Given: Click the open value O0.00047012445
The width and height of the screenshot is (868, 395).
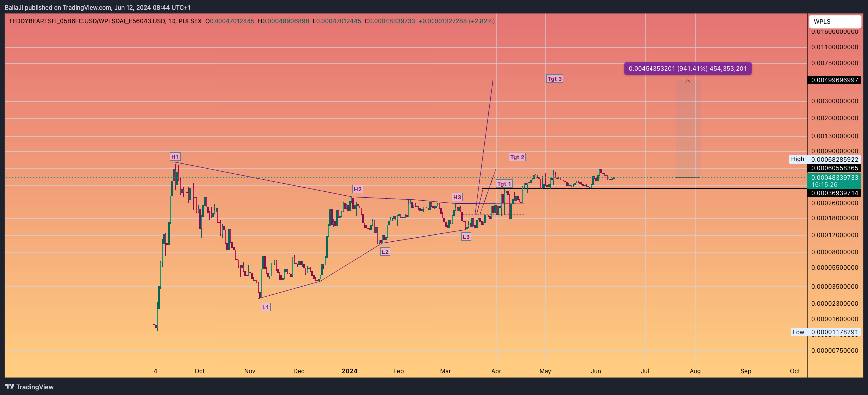Looking at the screenshot, I should (229, 21).
